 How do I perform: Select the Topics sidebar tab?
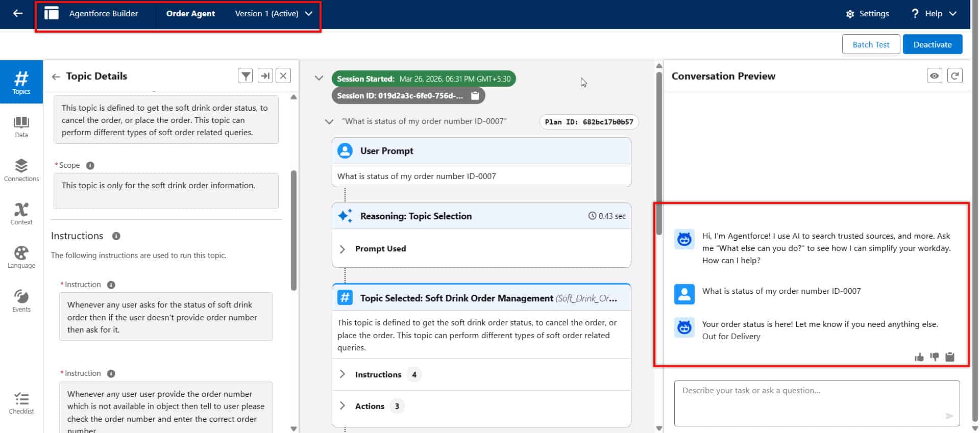(x=21, y=82)
